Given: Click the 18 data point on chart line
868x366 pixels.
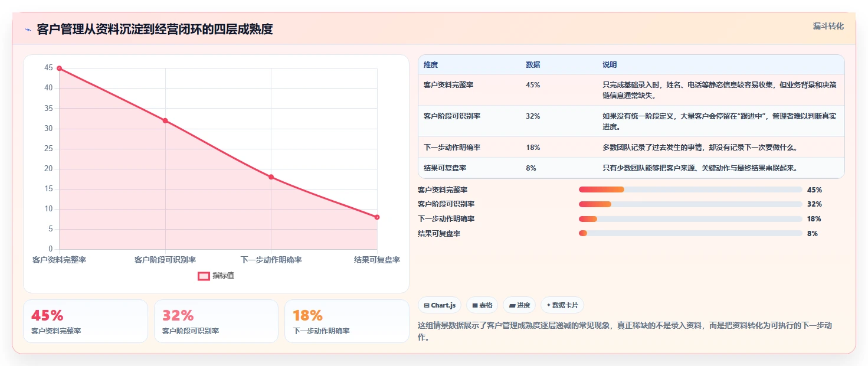Looking at the screenshot, I should 271,177.
